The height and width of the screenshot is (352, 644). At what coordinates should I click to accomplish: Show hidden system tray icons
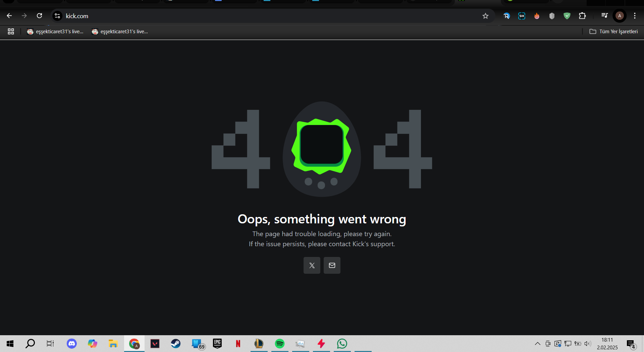tap(537, 343)
